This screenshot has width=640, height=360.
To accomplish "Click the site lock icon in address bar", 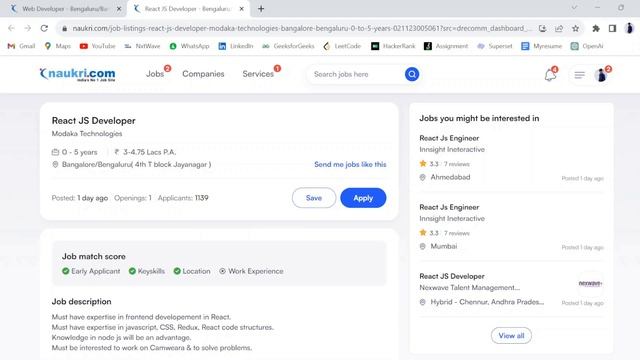I will pos(64,28).
